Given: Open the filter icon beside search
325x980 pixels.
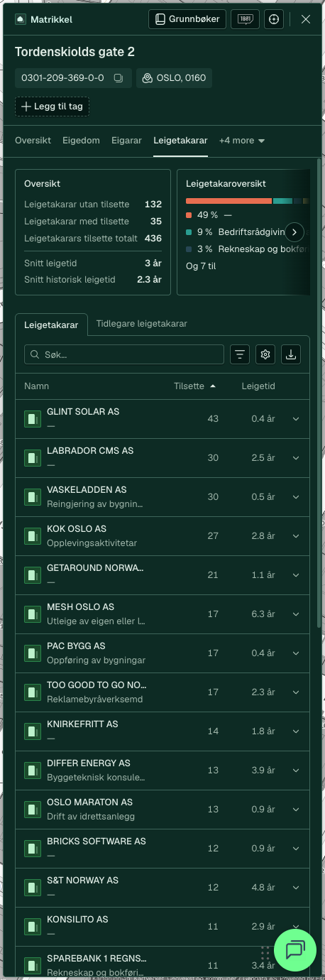Looking at the screenshot, I should pyautogui.click(x=241, y=354).
